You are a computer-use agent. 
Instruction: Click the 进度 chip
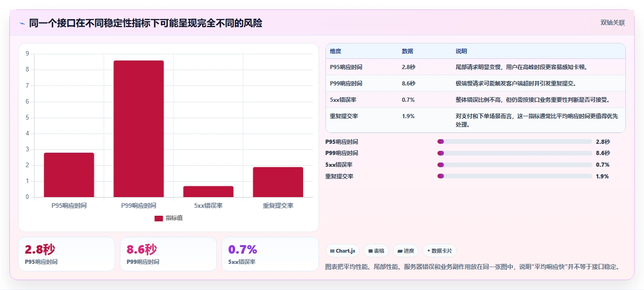(406, 251)
